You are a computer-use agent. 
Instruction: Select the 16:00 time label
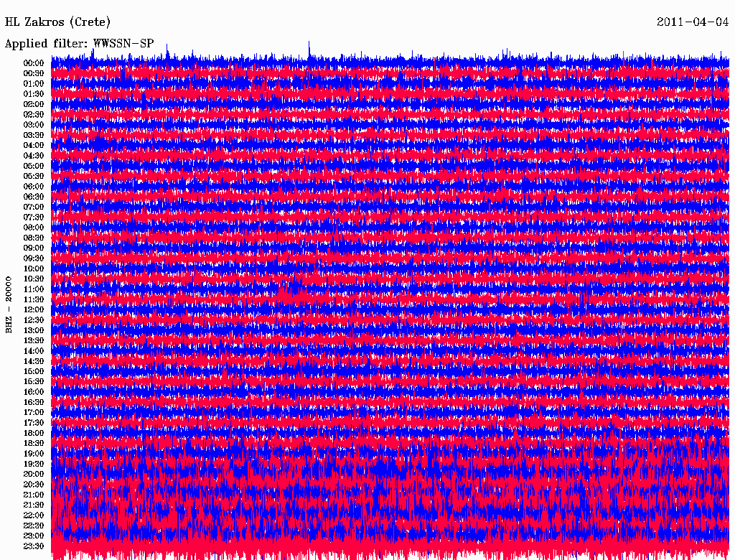(33, 392)
